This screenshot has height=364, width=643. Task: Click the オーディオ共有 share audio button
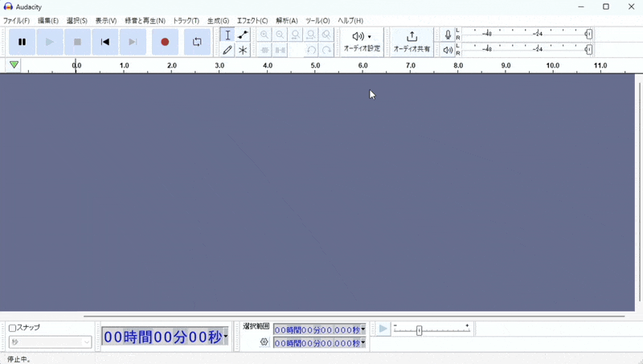point(412,43)
